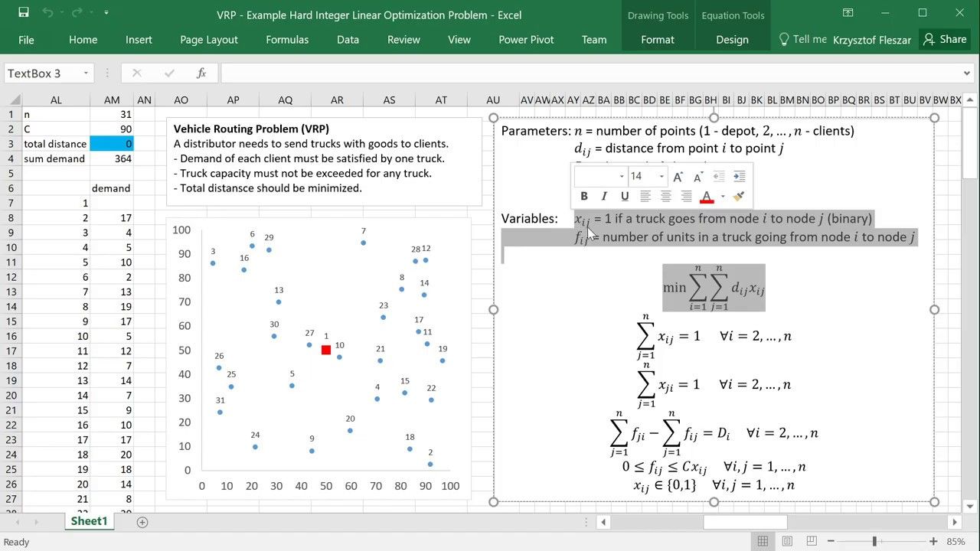The image size is (980, 551).
Task: Toggle bold formatting on the mini toolbar
Action: [x=584, y=197]
